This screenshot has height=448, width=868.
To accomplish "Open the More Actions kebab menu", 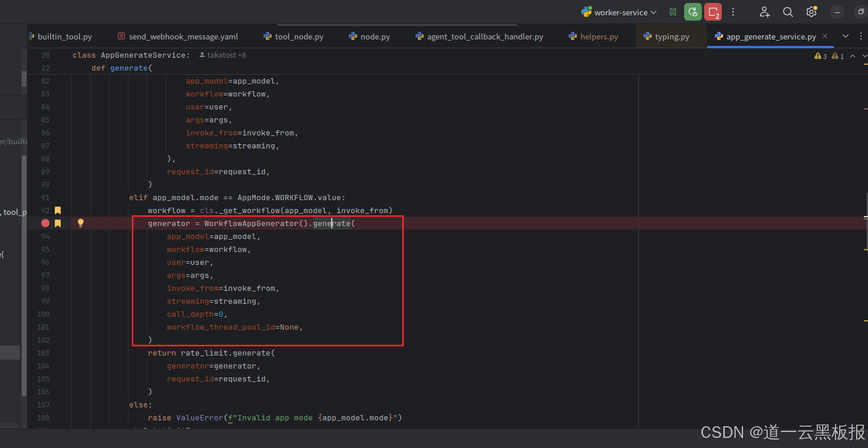I will point(732,12).
